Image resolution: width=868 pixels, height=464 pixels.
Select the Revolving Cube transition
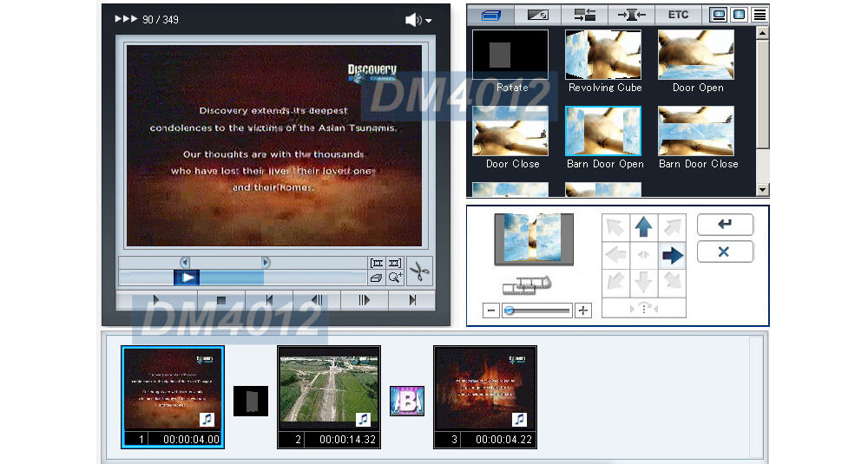point(603,54)
